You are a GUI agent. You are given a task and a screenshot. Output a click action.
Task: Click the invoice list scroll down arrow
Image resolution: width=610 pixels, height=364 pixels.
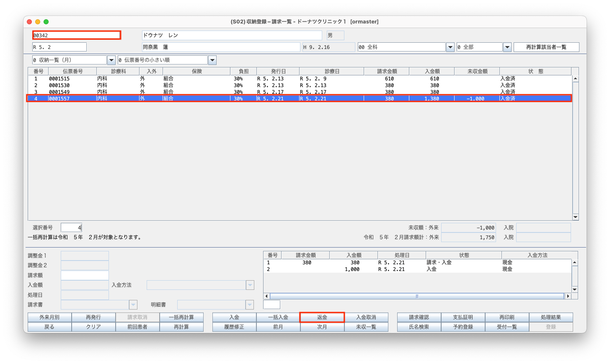pyautogui.click(x=575, y=217)
